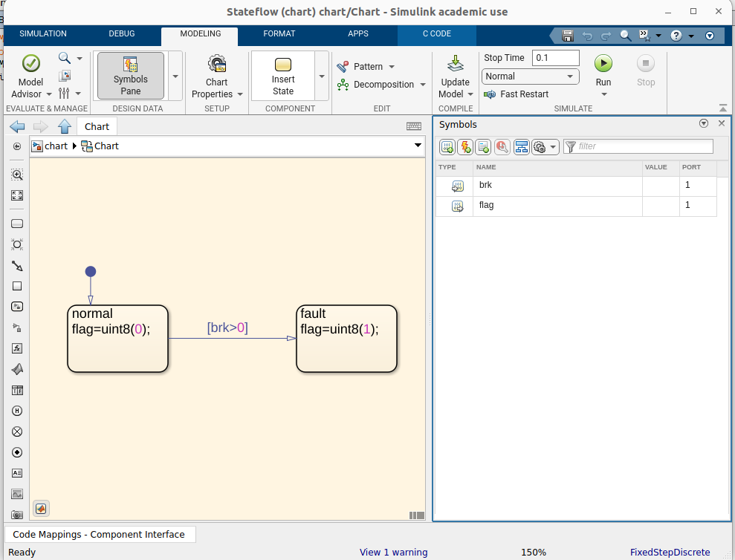The height and width of the screenshot is (560, 735).
Task: Click the Find magnifier in Evaluate & Manage
Action: pyautogui.click(x=64, y=58)
